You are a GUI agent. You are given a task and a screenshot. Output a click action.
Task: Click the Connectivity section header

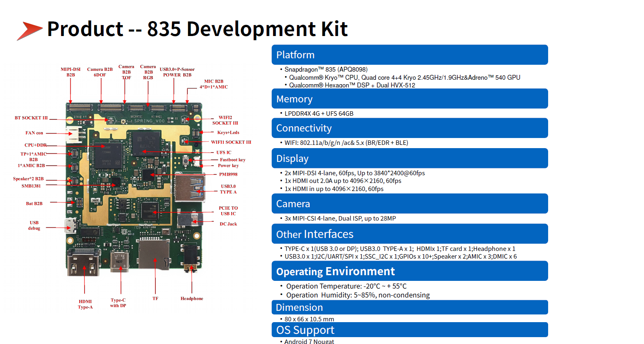pos(410,128)
